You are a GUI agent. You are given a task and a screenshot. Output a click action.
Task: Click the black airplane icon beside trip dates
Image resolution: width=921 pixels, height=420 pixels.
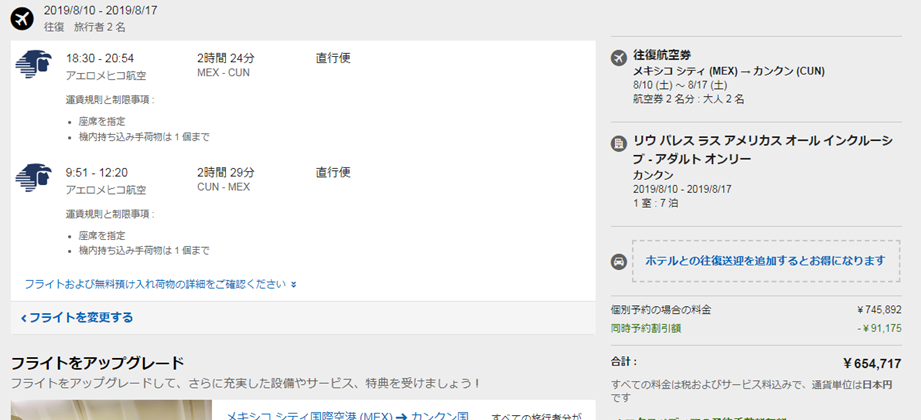[22, 19]
